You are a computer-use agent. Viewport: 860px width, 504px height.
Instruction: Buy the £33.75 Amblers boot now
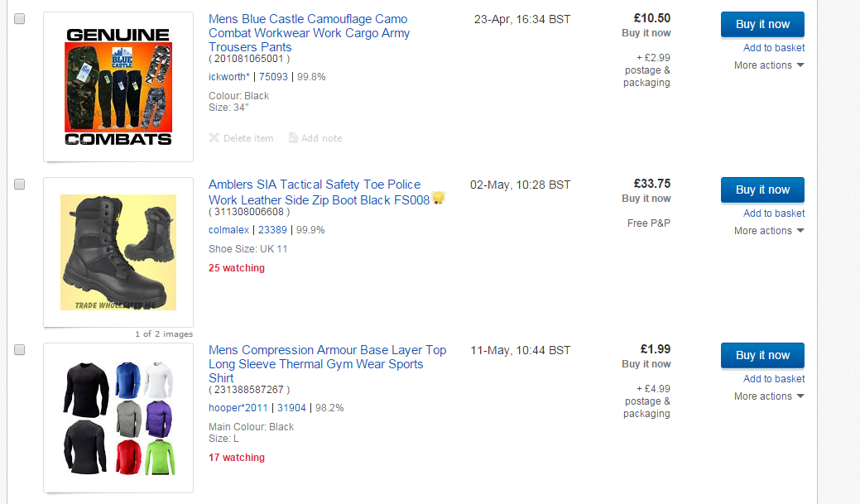(x=762, y=190)
